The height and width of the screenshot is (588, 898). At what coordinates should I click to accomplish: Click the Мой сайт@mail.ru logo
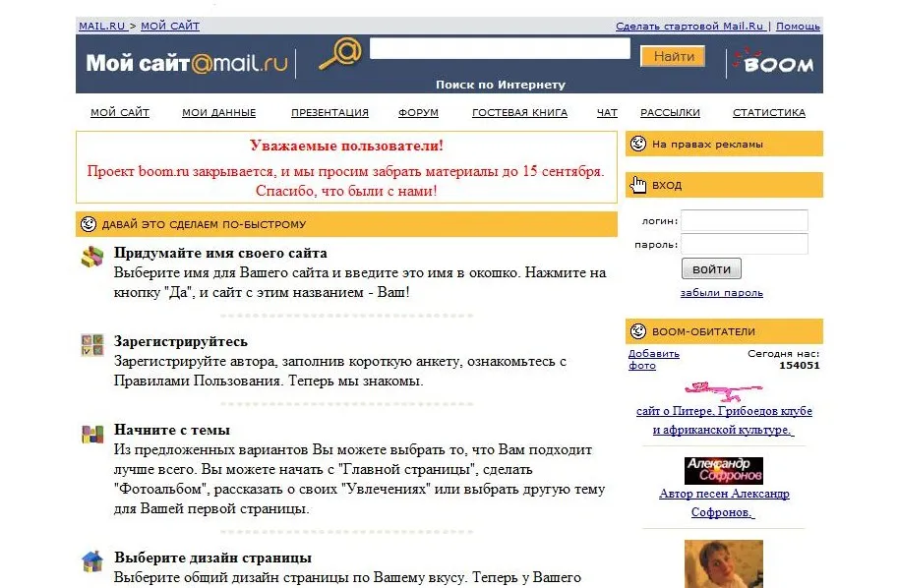(x=187, y=63)
